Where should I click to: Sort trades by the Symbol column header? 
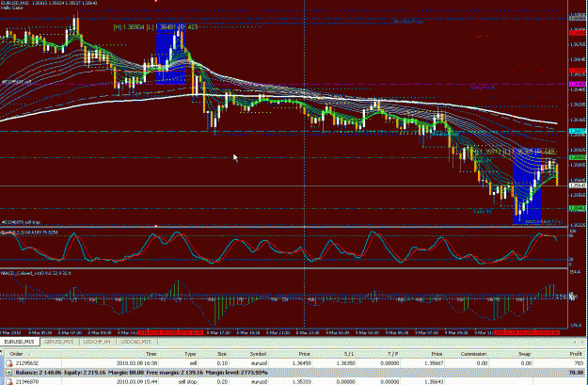tap(258, 354)
